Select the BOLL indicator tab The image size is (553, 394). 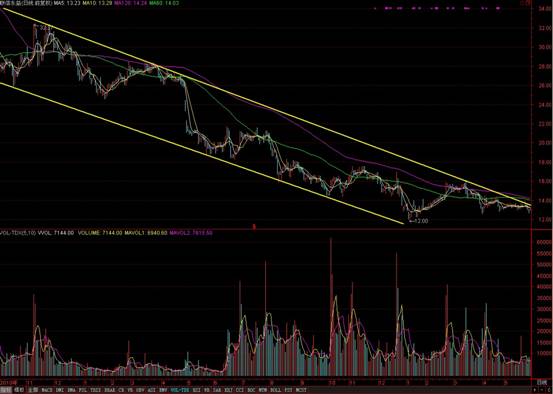[276, 390]
